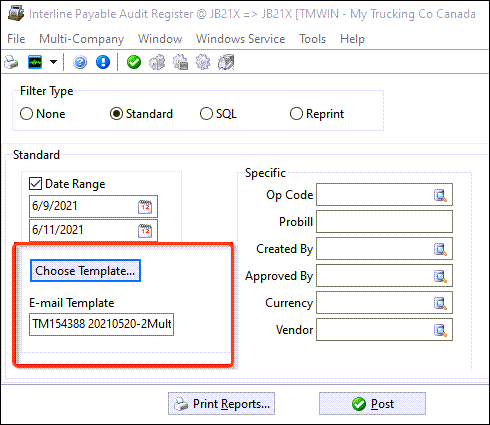
Task: Click the blue question mark help icon
Action: click(x=80, y=62)
